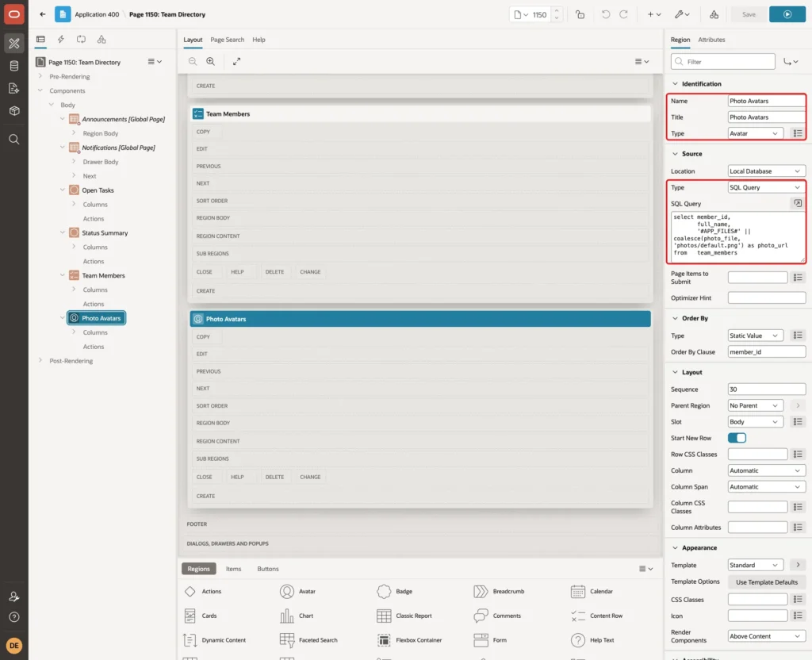
Task: Switch to the Attributes tab
Action: click(x=711, y=40)
